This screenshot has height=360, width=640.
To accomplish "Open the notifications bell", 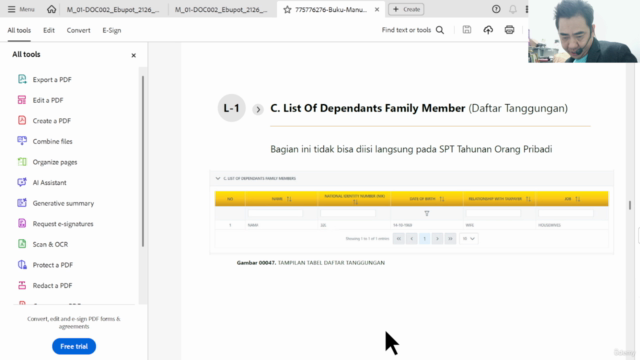I will (513, 9).
